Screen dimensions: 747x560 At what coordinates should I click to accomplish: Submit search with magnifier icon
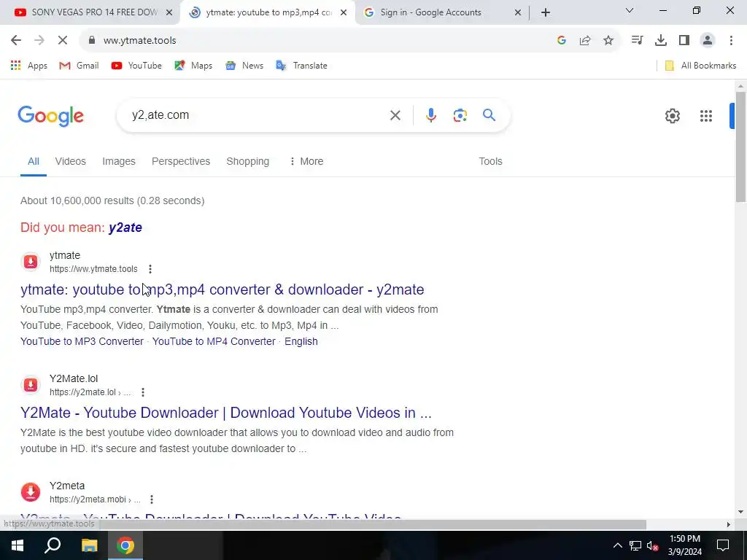[x=489, y=115]
